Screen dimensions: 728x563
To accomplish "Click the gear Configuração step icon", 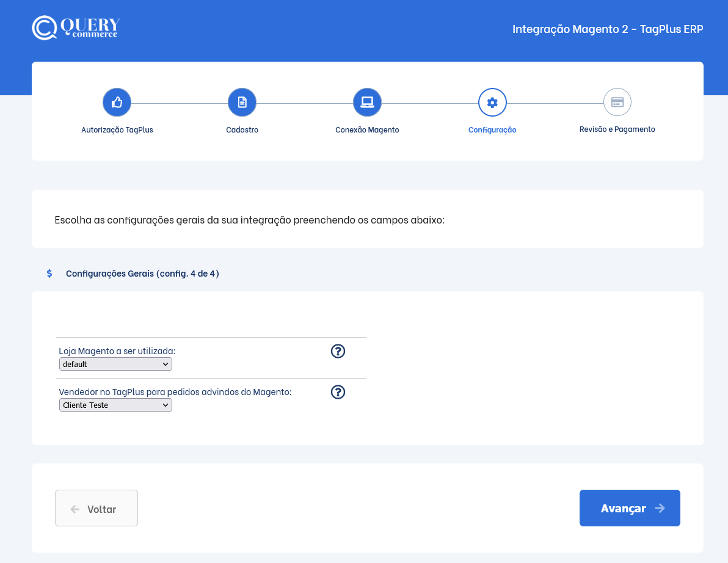I will point(492,102).
